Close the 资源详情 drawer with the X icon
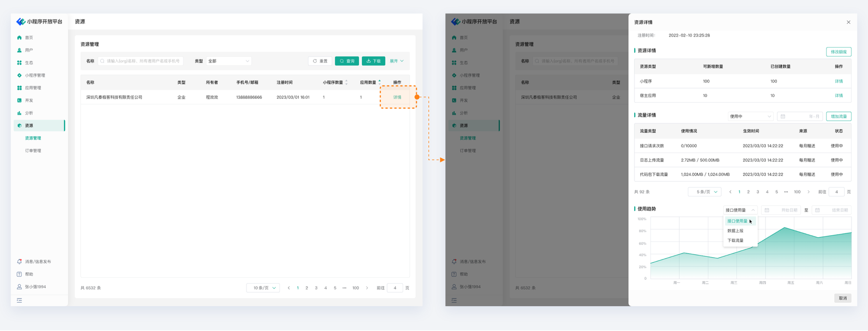This screenshot has height=331, width=868. (848, 22)
